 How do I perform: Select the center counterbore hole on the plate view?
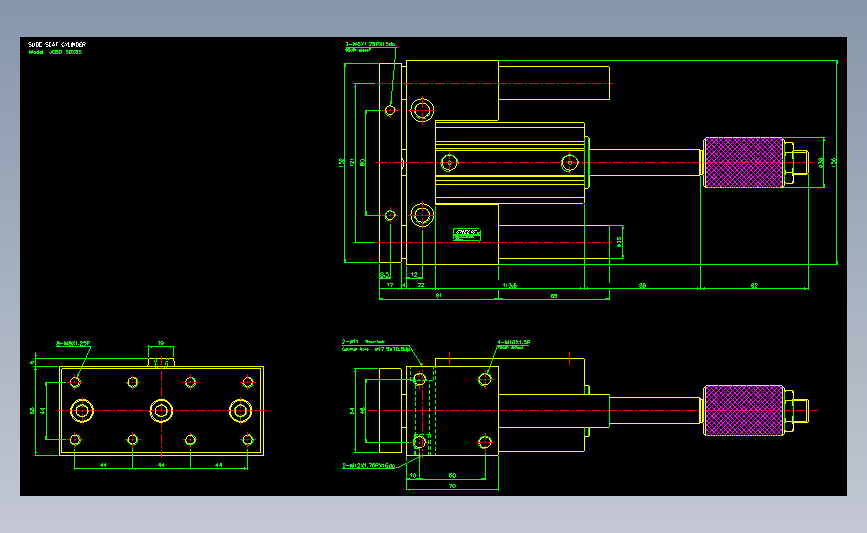pyautogui.click(x=161, y=411)
